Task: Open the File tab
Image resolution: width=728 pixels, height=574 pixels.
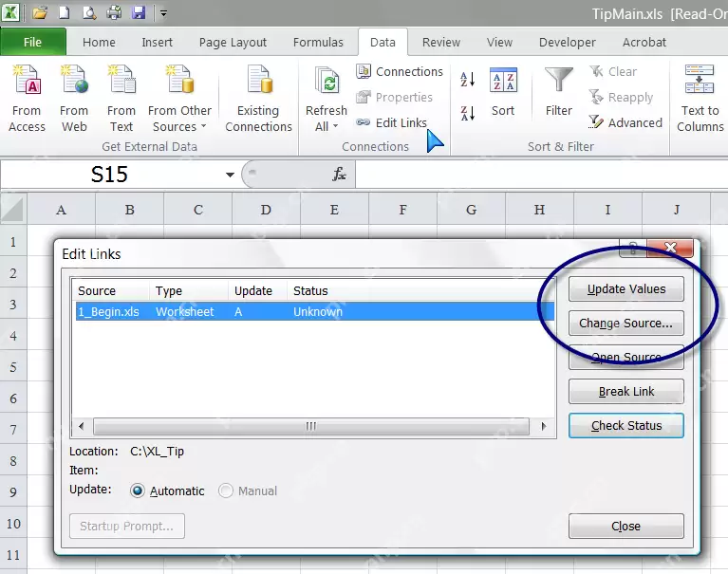Action: click(33, 42)
